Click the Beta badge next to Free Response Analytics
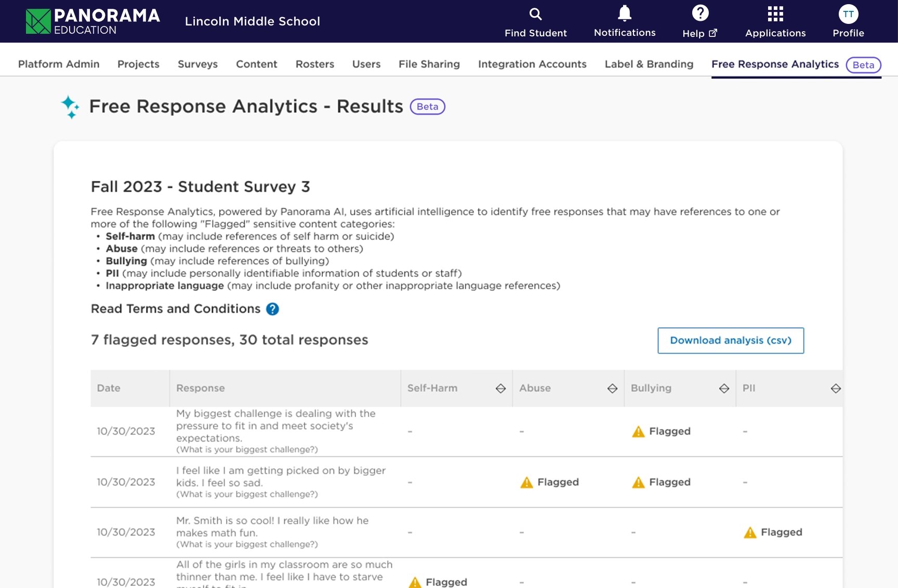 [x=863, y=65]
